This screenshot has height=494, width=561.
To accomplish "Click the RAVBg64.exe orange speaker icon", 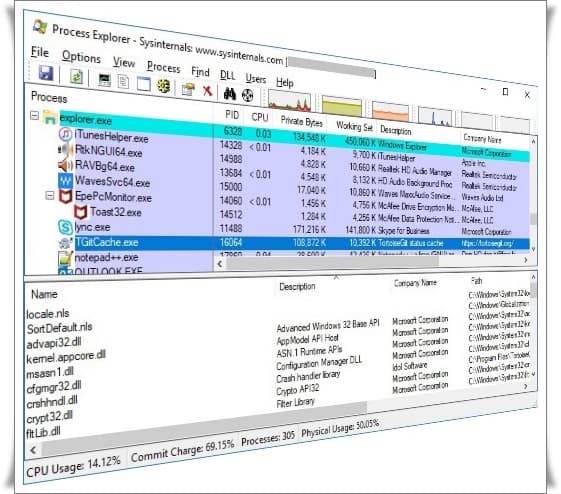I will tap(65, 165).
